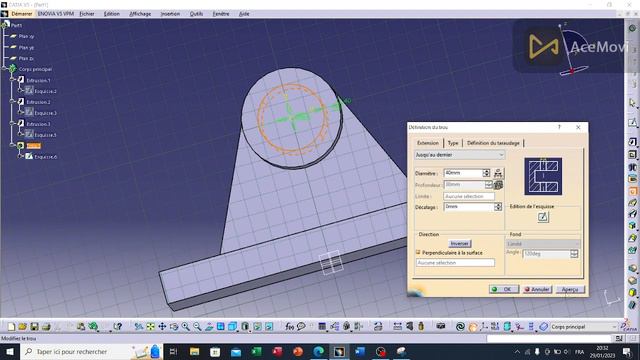Click the direction Aucune sélection field
640x360 pixels.
456,263
